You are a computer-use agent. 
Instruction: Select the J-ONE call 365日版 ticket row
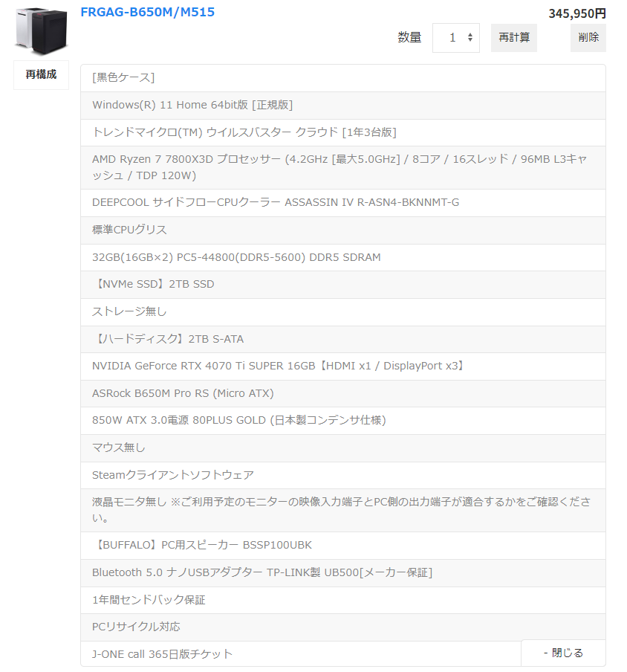(301, 654)
